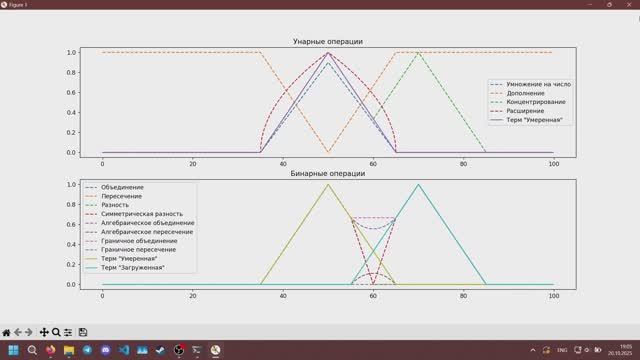Open the Windows Start menu
The height and width of the screenshot is (360, 640).
(x=13, y=350)
